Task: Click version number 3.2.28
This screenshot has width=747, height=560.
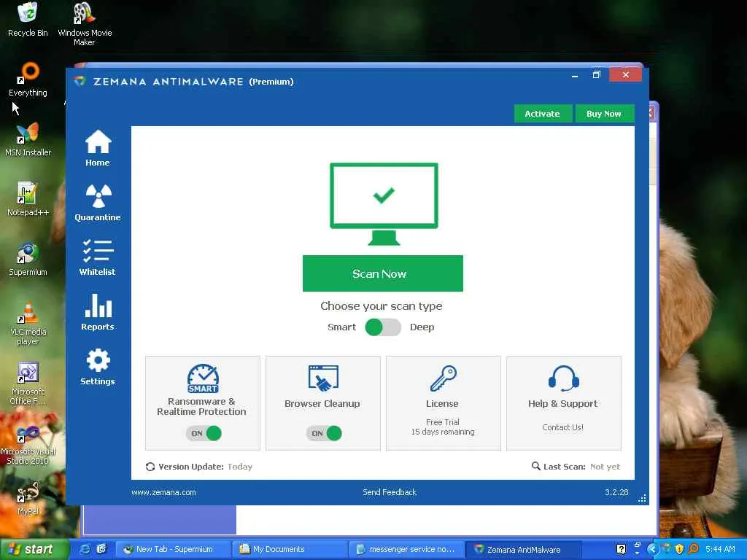Action: pos(616,492)
